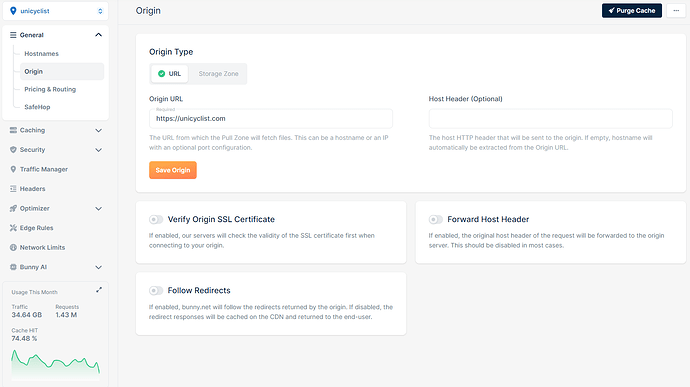Click the Optimizer rocket icon
This screenshot has height=387, width=690.
click(x=13, y=208)
